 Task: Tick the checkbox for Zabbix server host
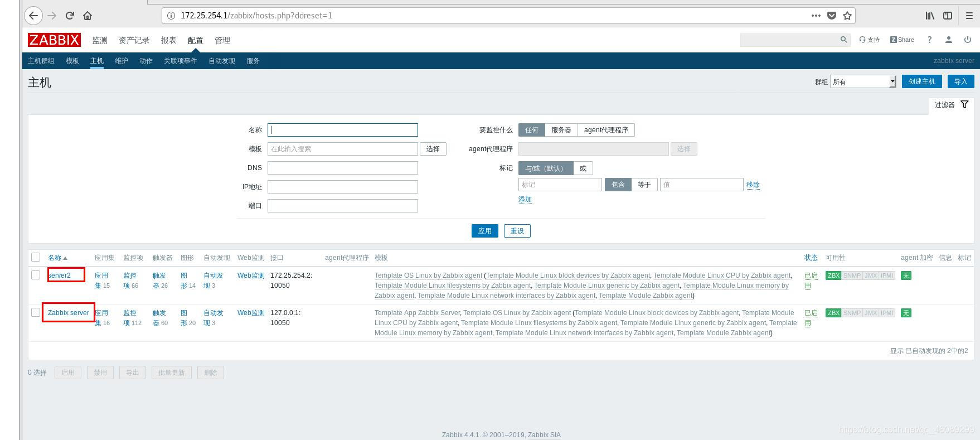[x=36, y=312]
